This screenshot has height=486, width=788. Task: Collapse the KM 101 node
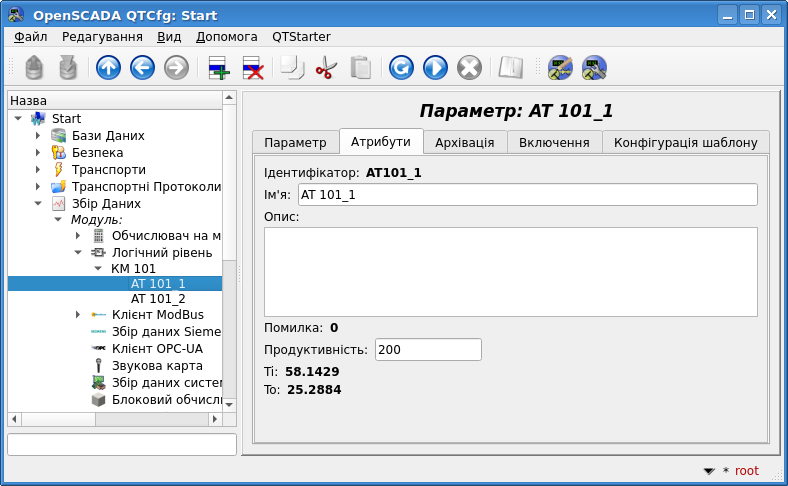tap(98, 268)
